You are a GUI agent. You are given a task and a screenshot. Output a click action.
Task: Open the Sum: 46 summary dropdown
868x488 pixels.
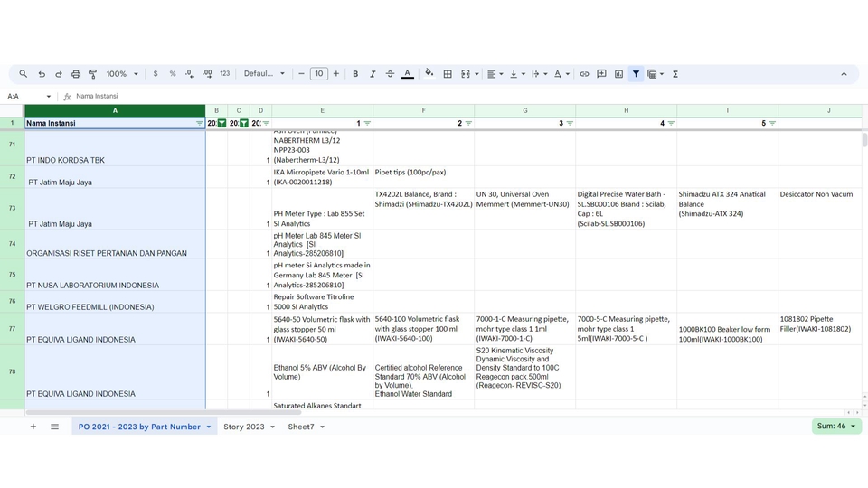(x=836, y=426)
